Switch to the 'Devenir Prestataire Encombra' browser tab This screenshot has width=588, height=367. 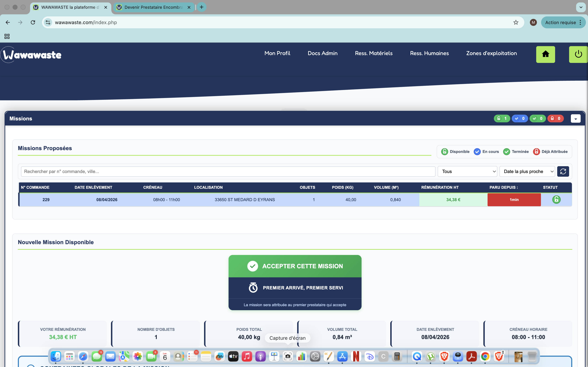[153, 7]
